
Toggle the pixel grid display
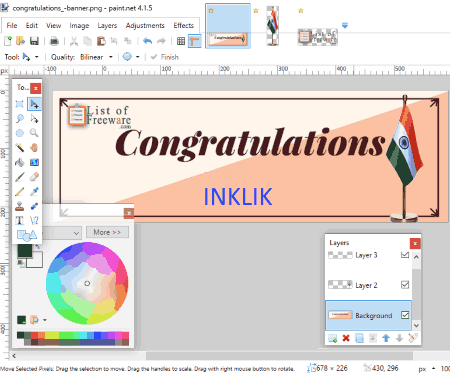pos(181,41)
